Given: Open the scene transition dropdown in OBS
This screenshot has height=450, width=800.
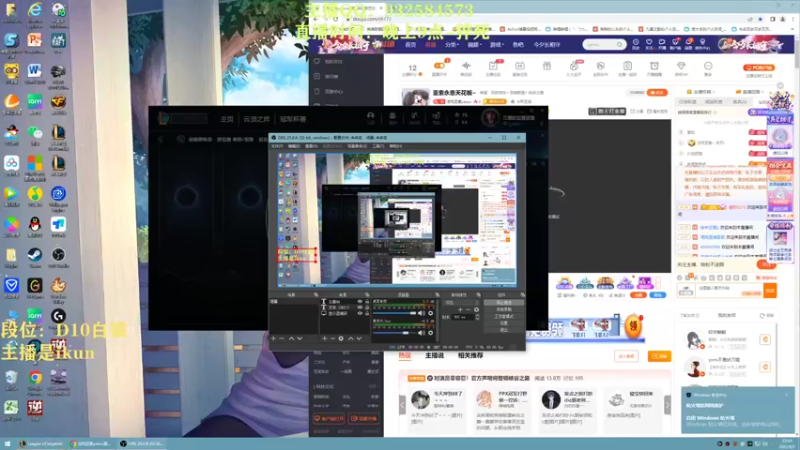Looking at the screenshot, I should 462,303.
